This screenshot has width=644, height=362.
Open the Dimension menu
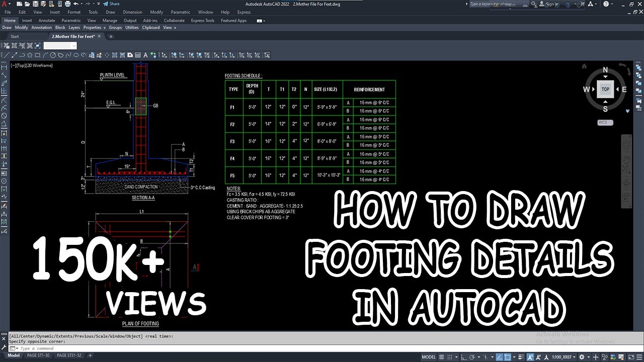click(x=132, y=12)
